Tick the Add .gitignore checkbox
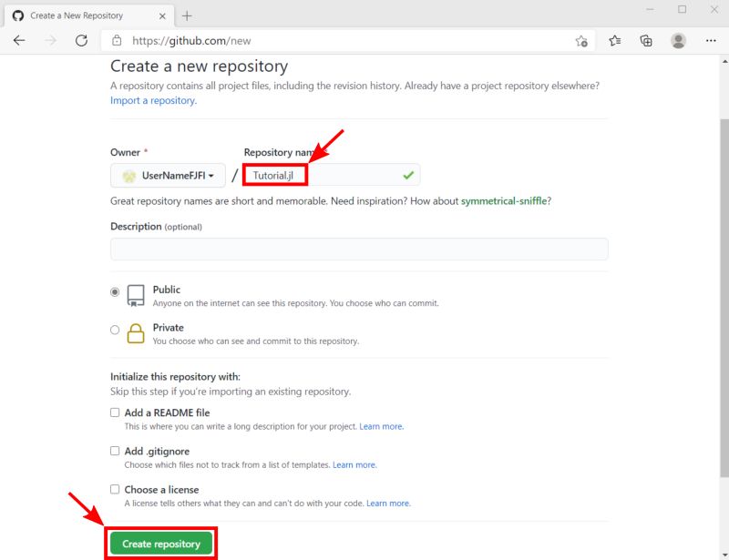 click(x=115, y=451)
